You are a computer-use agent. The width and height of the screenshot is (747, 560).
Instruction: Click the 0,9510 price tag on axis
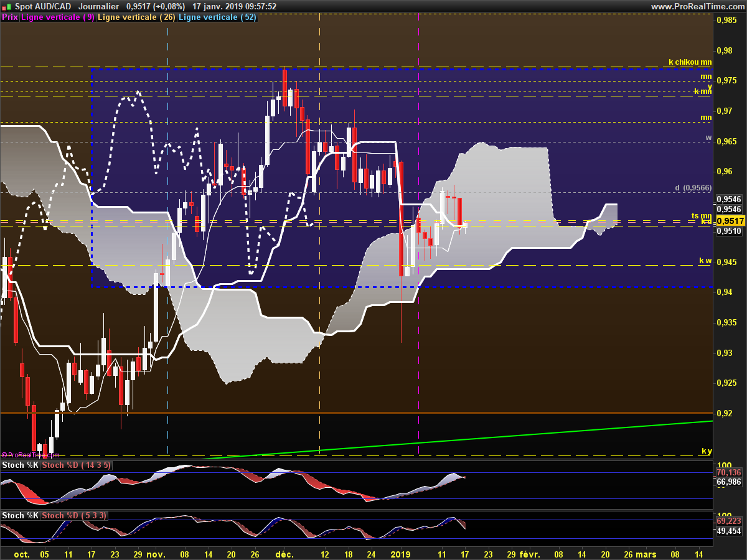point(728,231)
